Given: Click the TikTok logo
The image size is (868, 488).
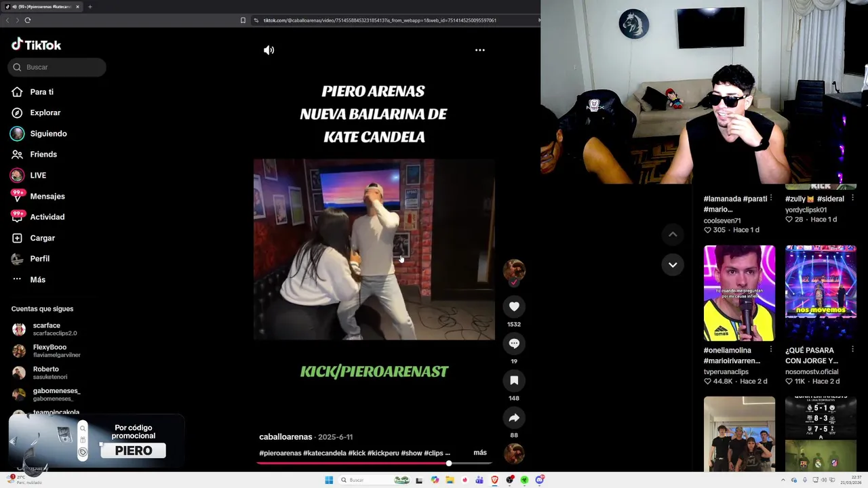Looking at the screenshot, I should [x=37, y=45].
